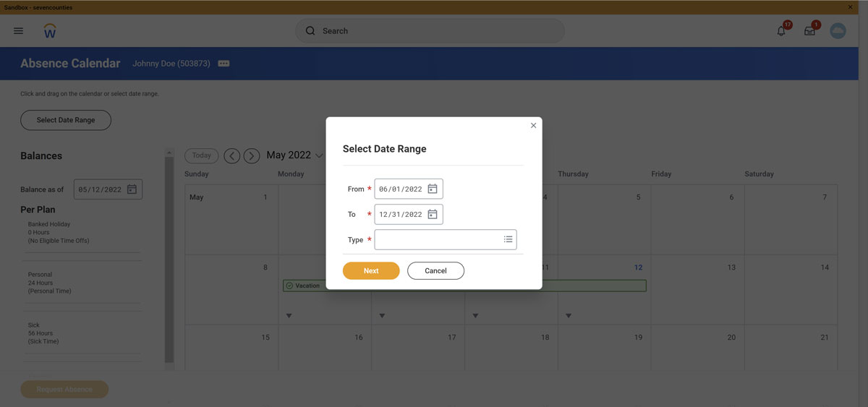Open related actions for Johnny Doe
The image size is (868, 407).
[224, 64]
